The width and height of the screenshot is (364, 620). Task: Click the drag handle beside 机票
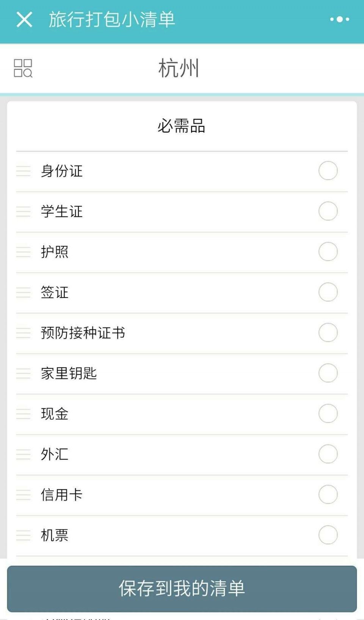[x=23, y=535]
